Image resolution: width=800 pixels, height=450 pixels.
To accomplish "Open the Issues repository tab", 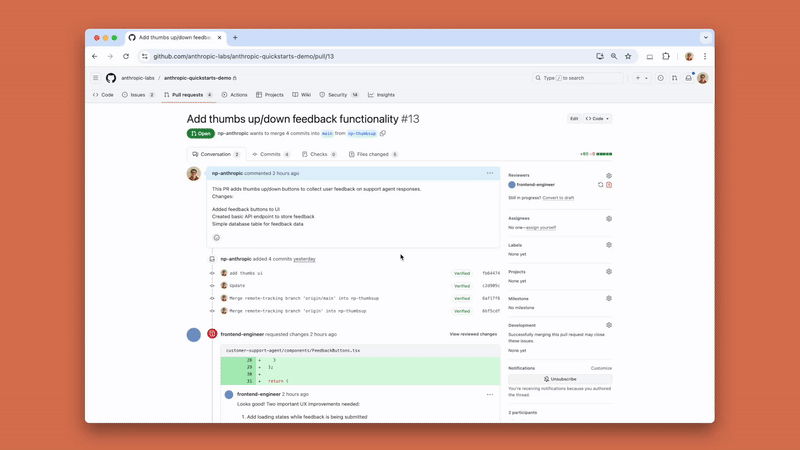I will [x=138, y=95].
